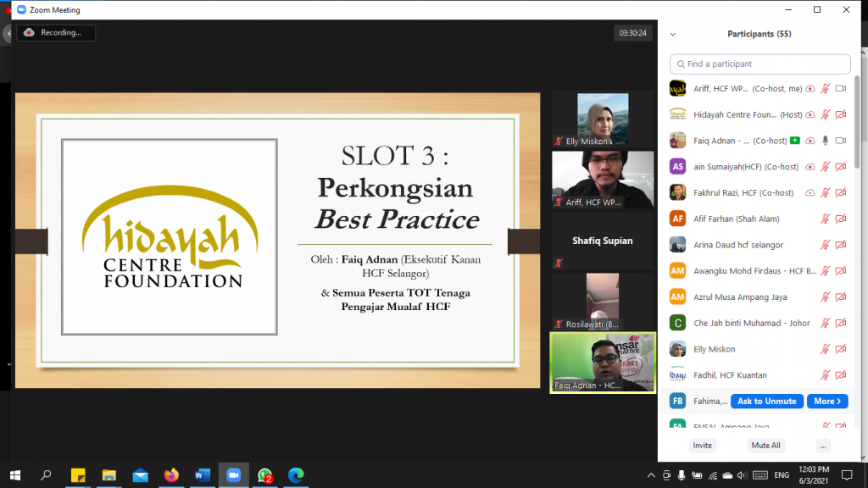
Task: Click the Zoom icon in the taskbar
Action: [x=232, y=475]
